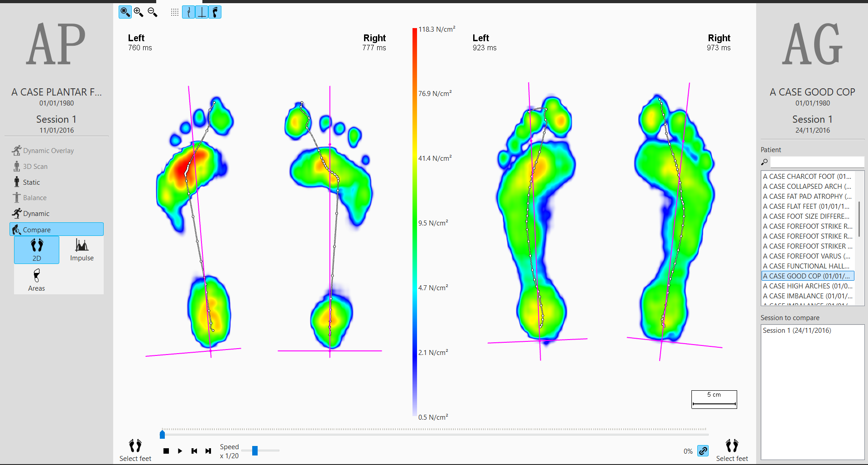The image size is (868, 465).
Task: Skip to the next frame
Action: tap(208, 451)
